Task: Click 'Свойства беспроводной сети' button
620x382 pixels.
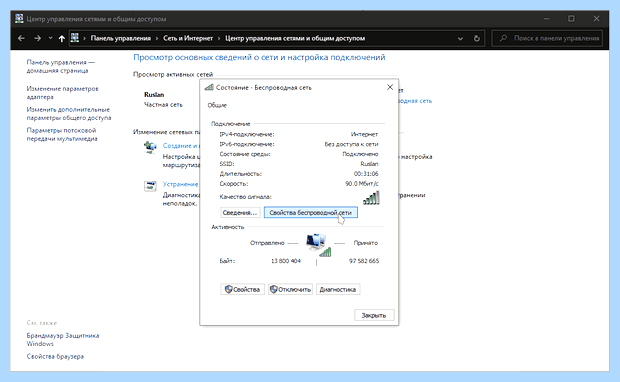Action: click(x=310, y=212)
